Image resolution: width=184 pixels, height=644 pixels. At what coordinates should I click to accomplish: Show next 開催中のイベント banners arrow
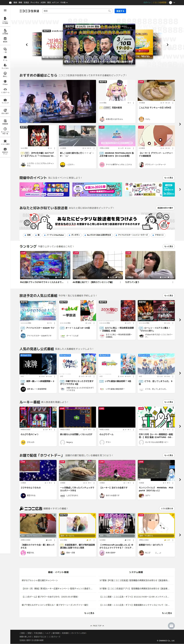[x=180, y=189]
